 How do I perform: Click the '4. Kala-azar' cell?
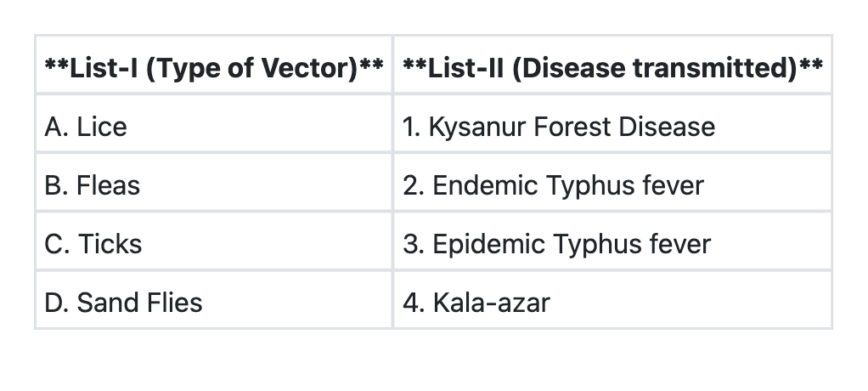click(612, 303)
